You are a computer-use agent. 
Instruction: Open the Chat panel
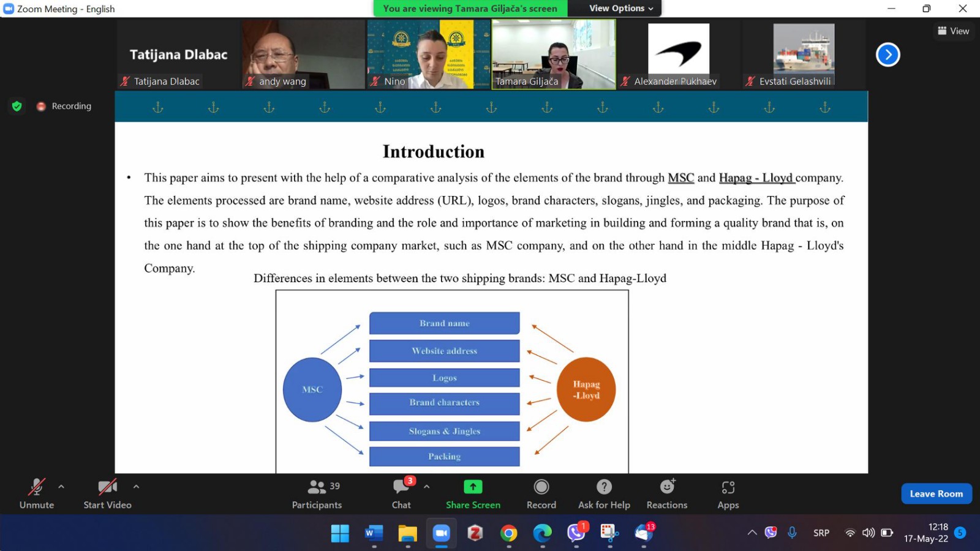[402, 494]
